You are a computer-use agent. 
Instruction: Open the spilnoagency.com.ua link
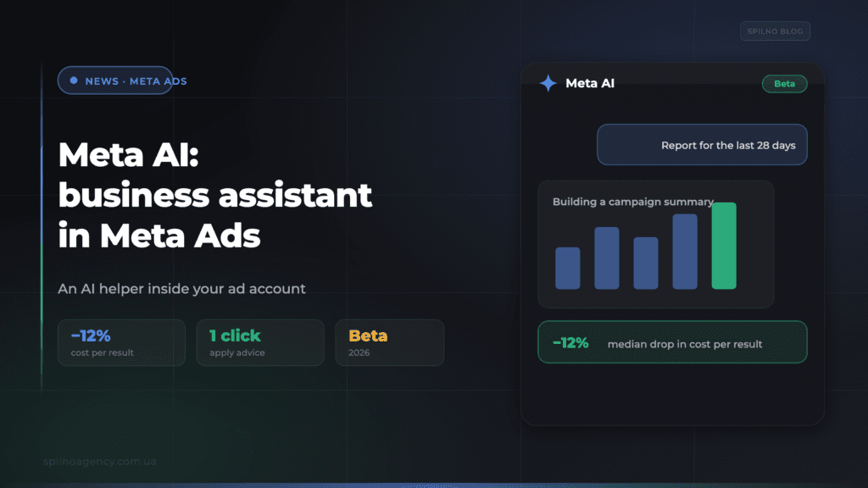(x=100, y=462)
